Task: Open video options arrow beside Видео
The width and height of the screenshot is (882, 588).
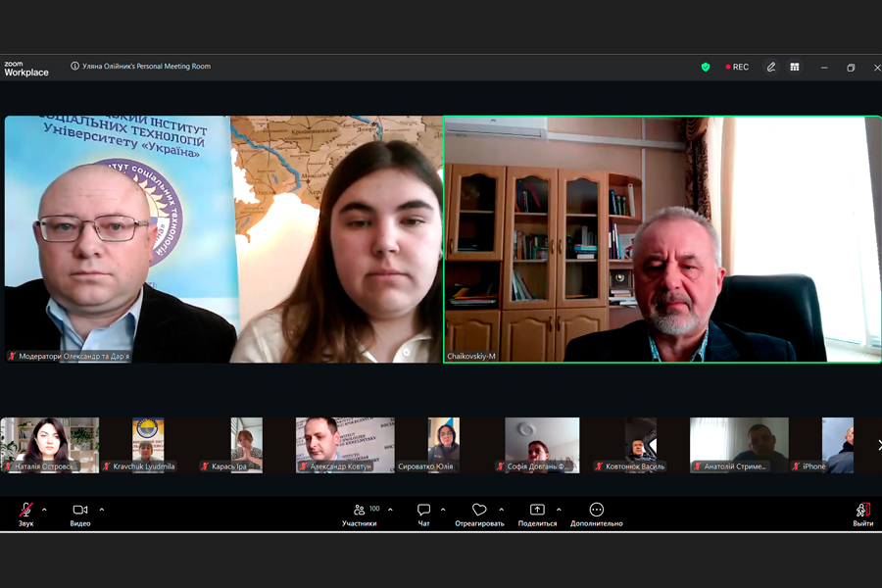Action: [x=102, y=510]
